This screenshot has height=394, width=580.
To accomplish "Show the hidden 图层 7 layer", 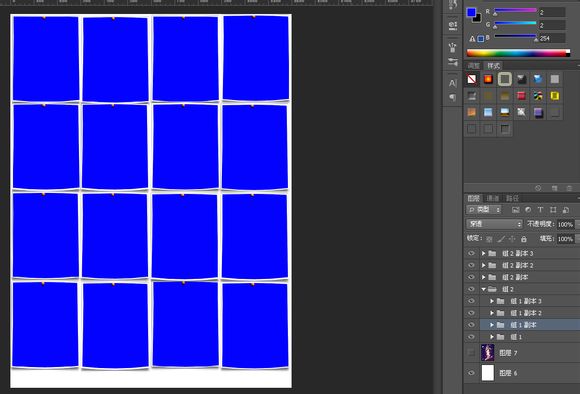I will coord(471,353).
